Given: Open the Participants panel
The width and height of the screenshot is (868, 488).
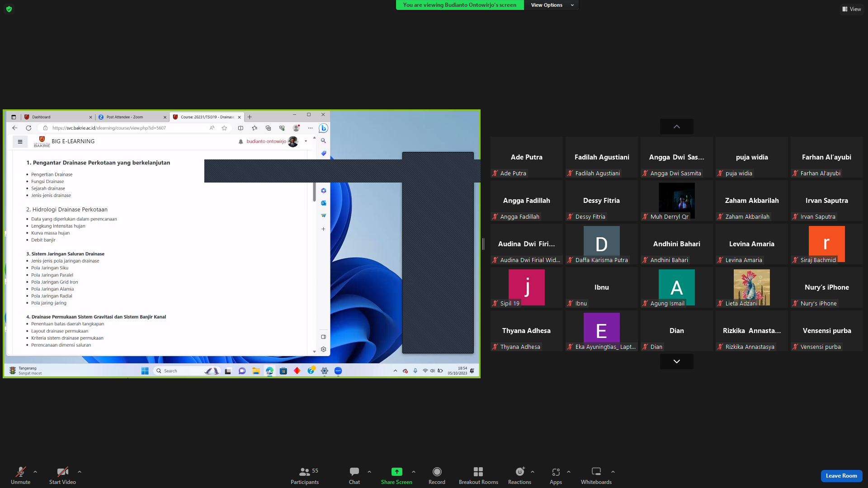Looking at the screenshot, I should coord(305,475).
